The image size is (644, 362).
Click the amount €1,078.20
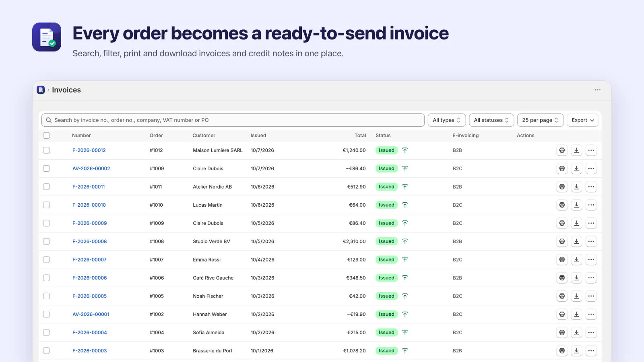[x=354, y=351]
